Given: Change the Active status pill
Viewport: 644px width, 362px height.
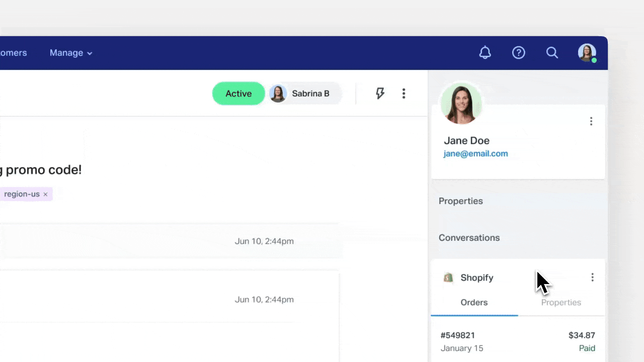Looking at the screenshot, I should 238,94.
